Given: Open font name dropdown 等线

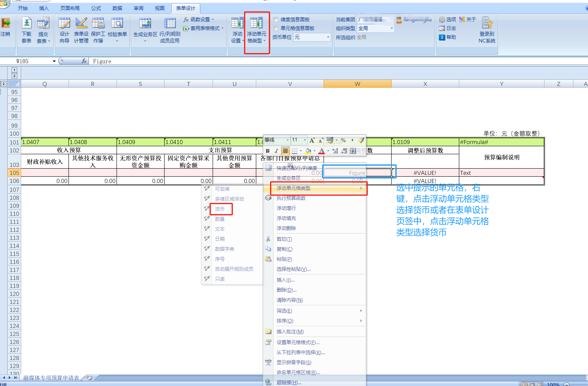Looking at the screenshot, I should point(287,140).
